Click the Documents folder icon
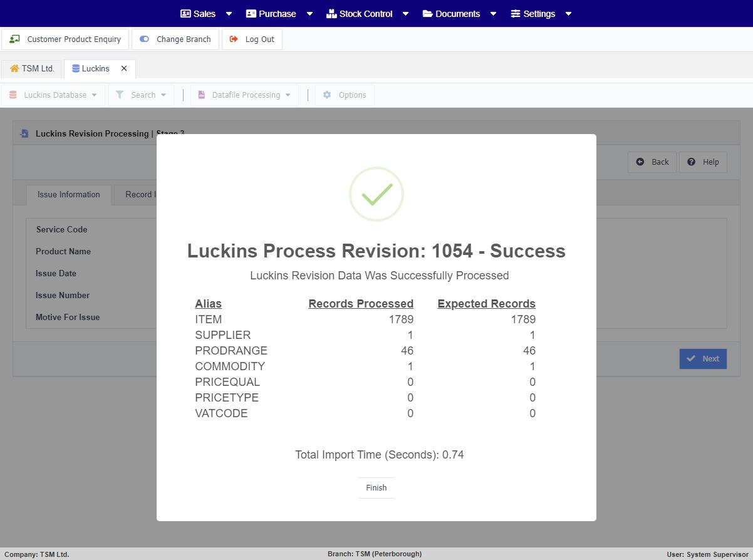This screenshot has width=753, height=560. 428,14
